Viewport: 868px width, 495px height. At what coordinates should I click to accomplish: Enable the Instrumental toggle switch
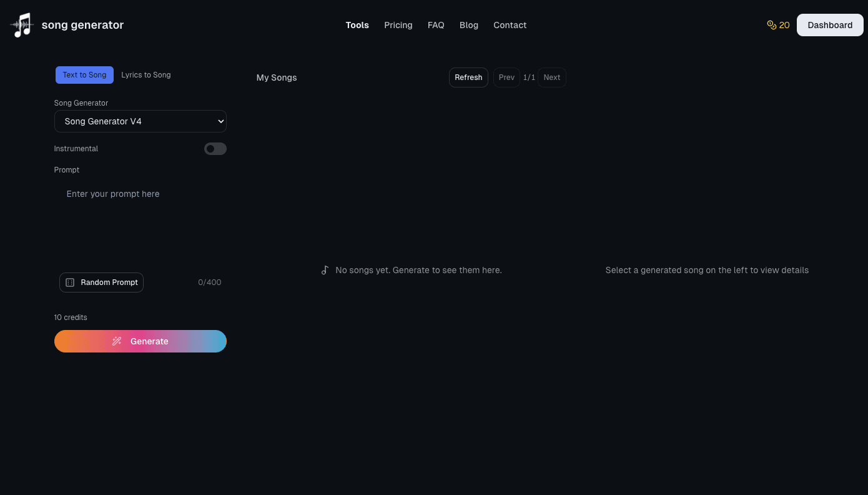[x=215, y=149]
